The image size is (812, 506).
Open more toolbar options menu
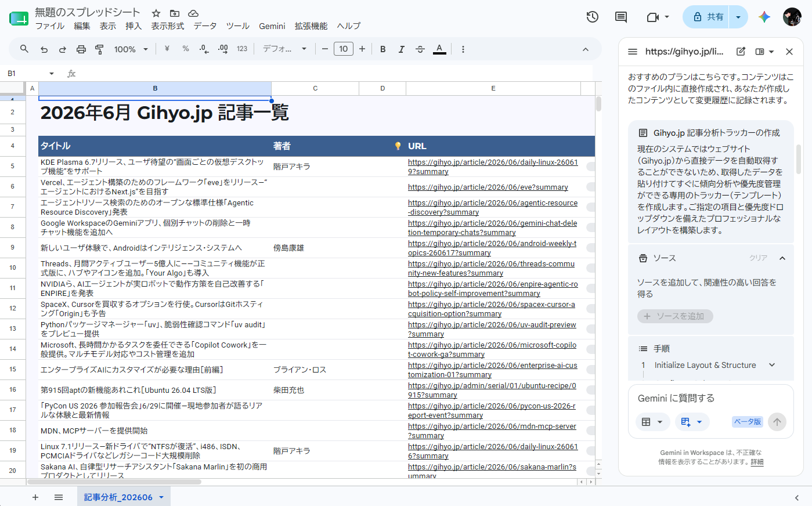463,49
